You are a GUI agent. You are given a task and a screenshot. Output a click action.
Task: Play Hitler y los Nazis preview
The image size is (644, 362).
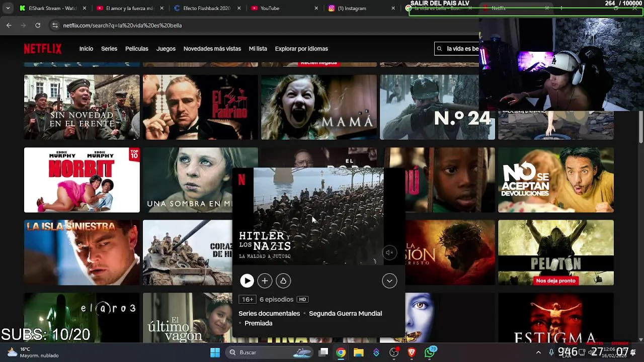(247, 281)
